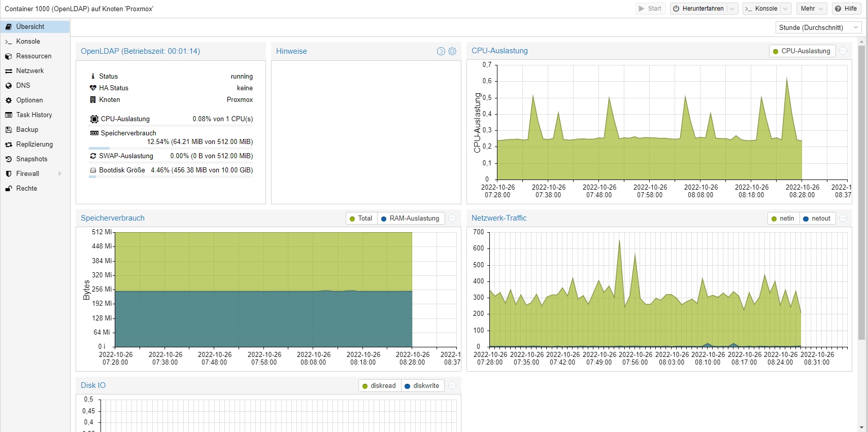Show the Snapshots list
The width and height of the screenshot is (868, 432).
pyautogui.click(x=35, y=159)
